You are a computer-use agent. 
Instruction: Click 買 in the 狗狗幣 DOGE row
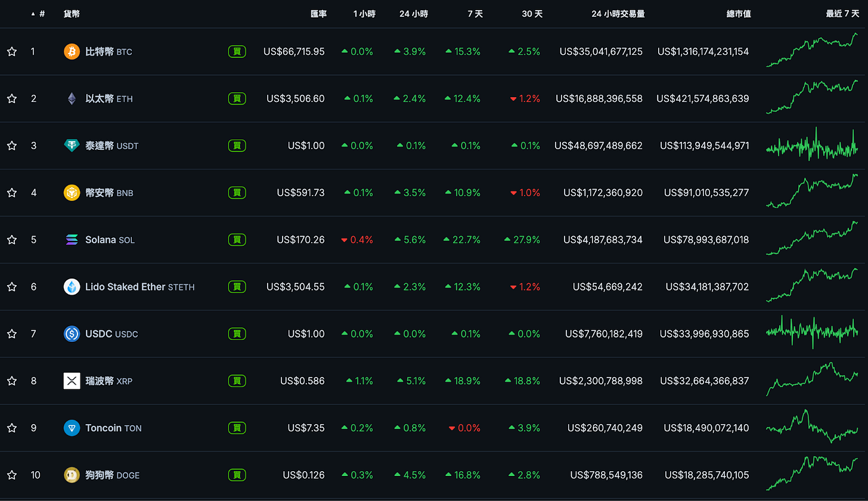click(237, 475)
